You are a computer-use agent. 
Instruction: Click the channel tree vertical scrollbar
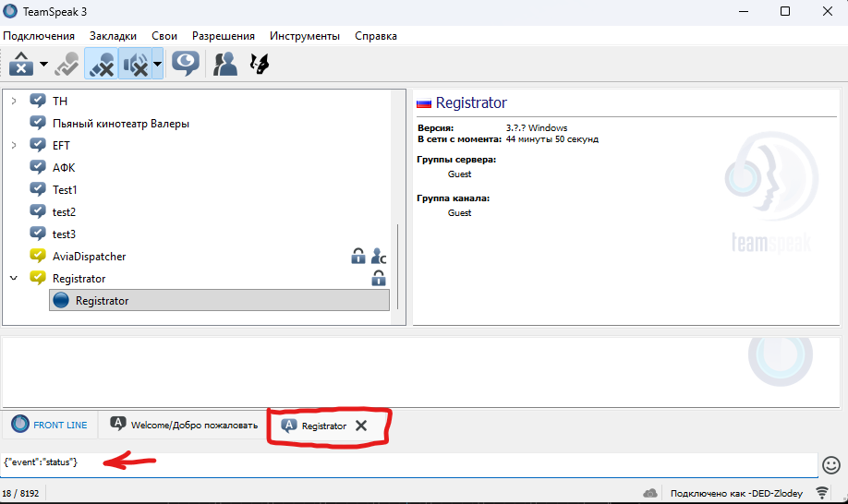coord(398,267)
